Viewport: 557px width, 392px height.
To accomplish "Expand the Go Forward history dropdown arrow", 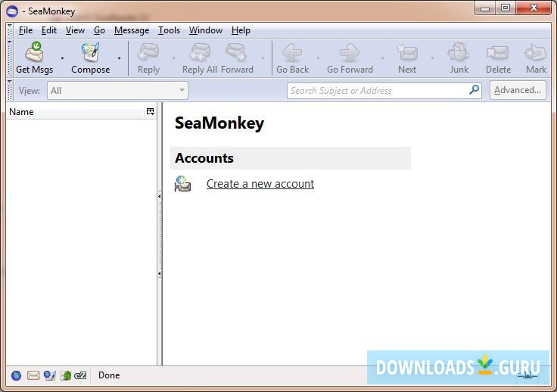I will point(383,58).
